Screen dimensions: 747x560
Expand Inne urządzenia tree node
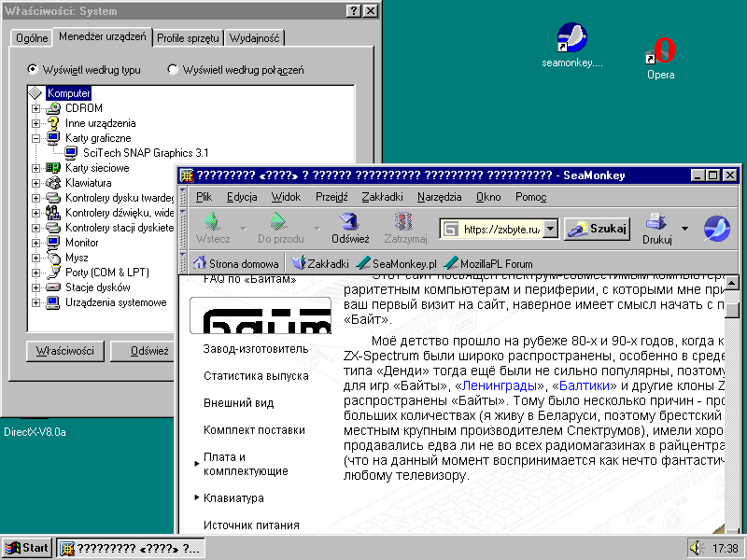pos(35,123)
